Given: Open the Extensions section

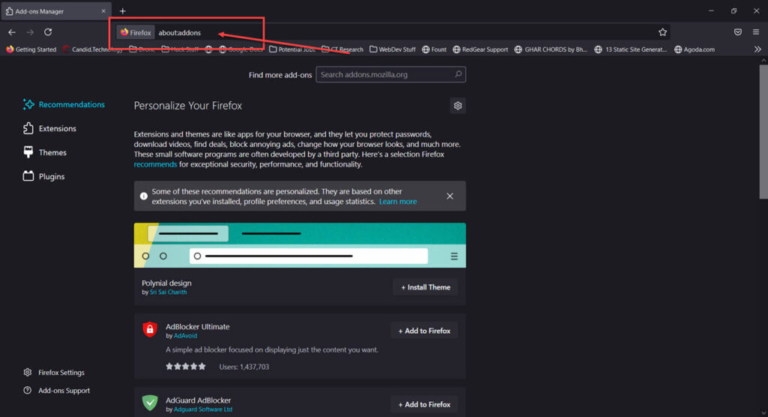Looking at the screenshot, I should pyautogui.click(x=49, y=128).
